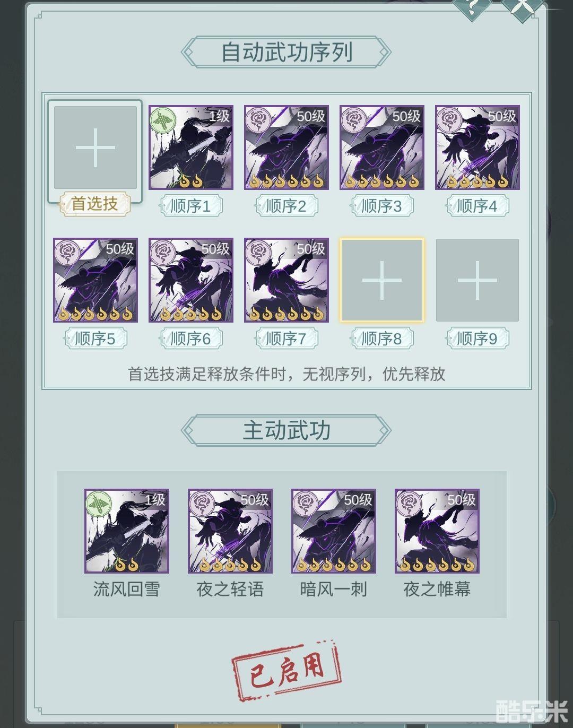Click the 顺序1 label tag
This screenshot has height=728, width=573.
(x=191, y=206)
